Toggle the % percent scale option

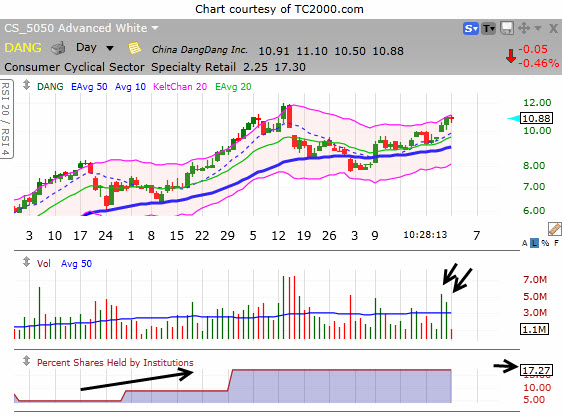click(545, 243)
